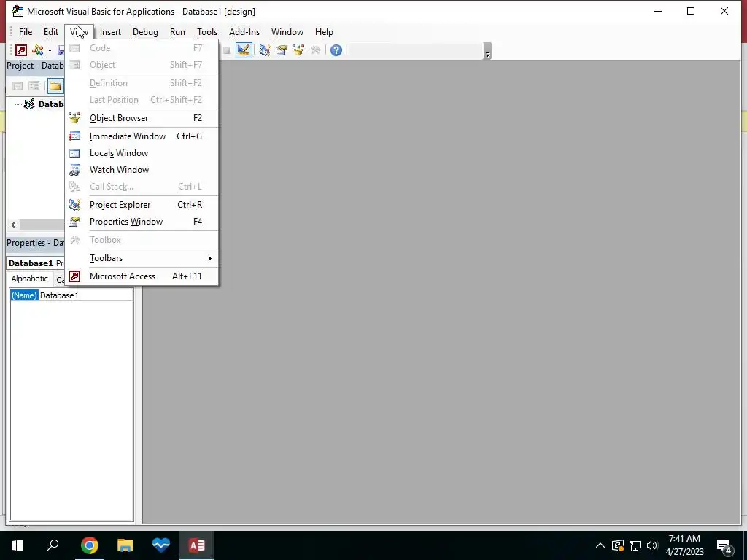Click the Object Browser toolbar icon
This screenshot has height=560, width=747.
click(298, 50)
